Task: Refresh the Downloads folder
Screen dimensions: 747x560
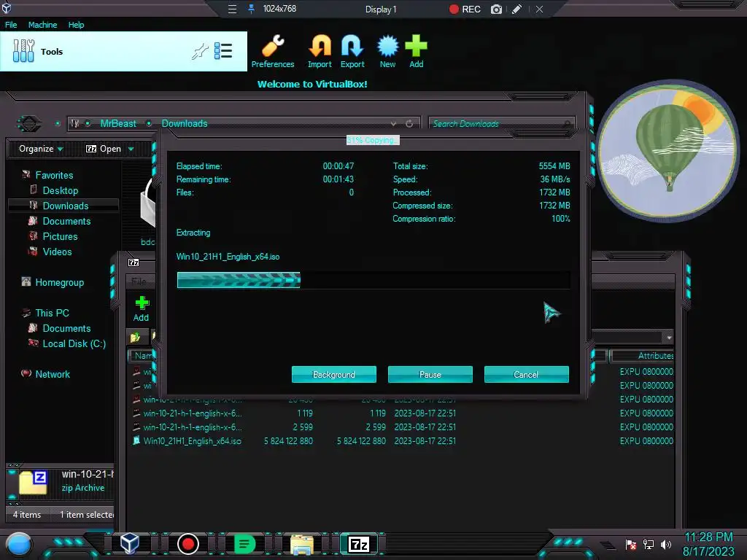Action: (x=409, y=124)
